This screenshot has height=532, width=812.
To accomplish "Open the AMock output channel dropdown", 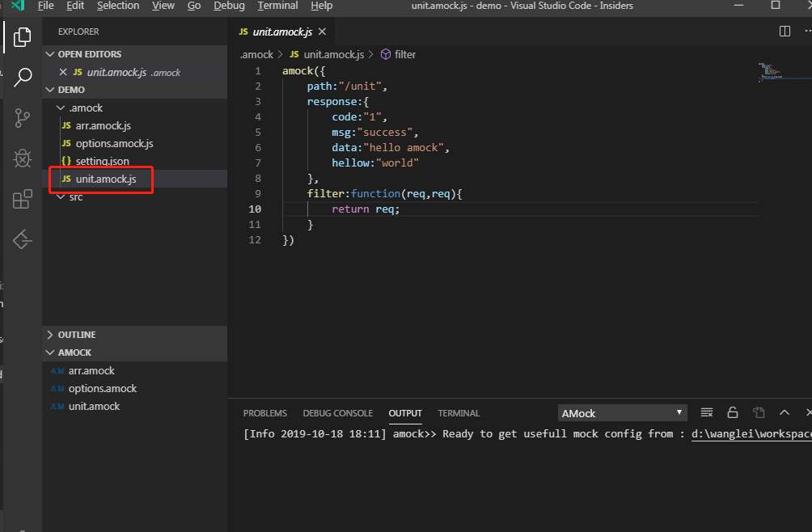I will (623, 413).
